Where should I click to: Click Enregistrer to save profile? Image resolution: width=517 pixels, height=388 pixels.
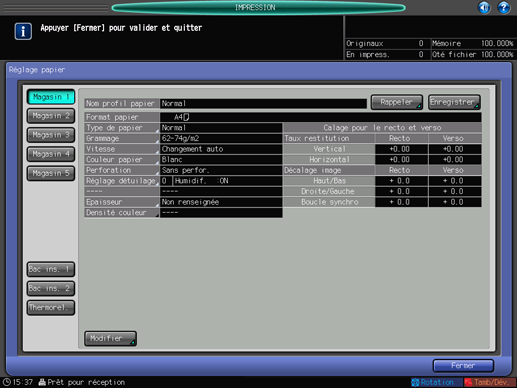point(454,102)
